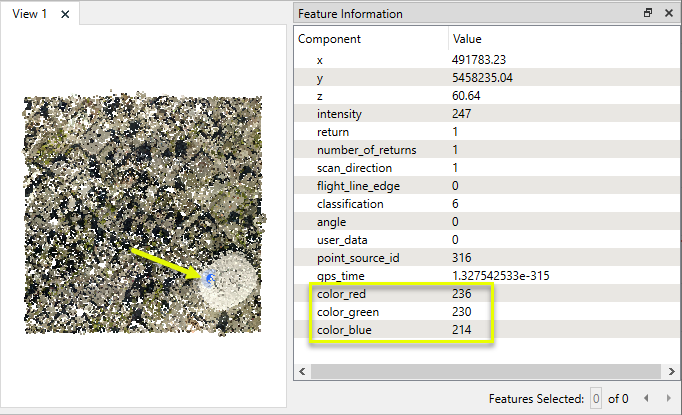This screenshot has width=682, height=415.
Task: Select the intensity value 247
Action: coord(461,114)
